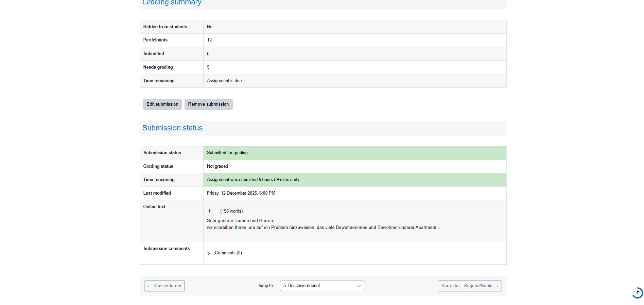Viewport: 644px width, 305px height.
Task: Click the 'Jump to...:' label text
Action: click(267, 286)
